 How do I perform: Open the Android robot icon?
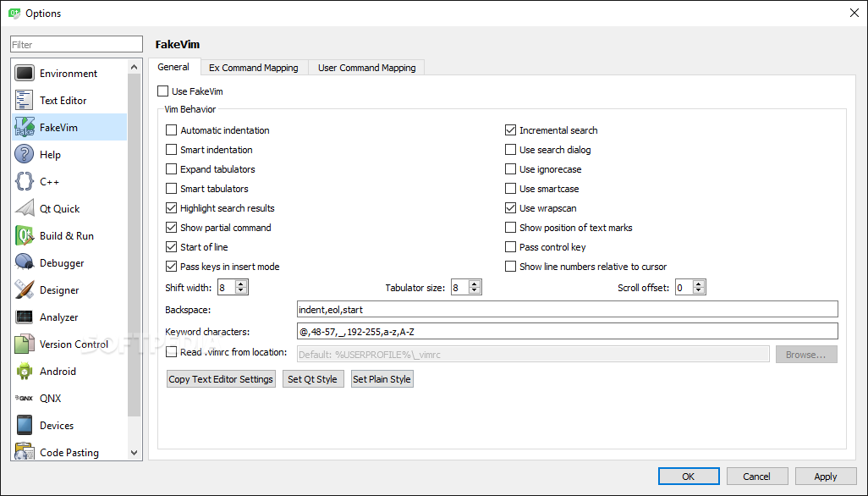[25, 372]
